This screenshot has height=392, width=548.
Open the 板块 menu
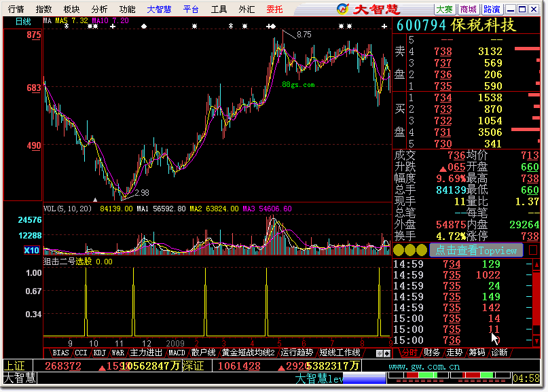pos(72,10)
